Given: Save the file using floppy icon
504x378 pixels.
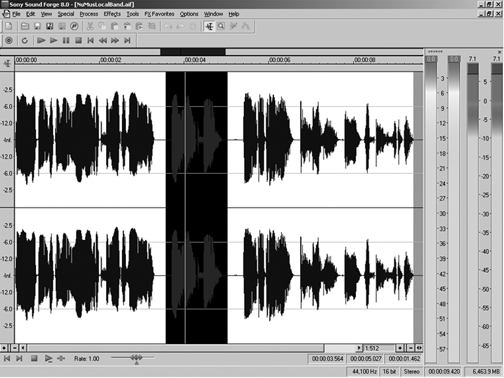Looking at the screenshot, I should click(37, 26).
